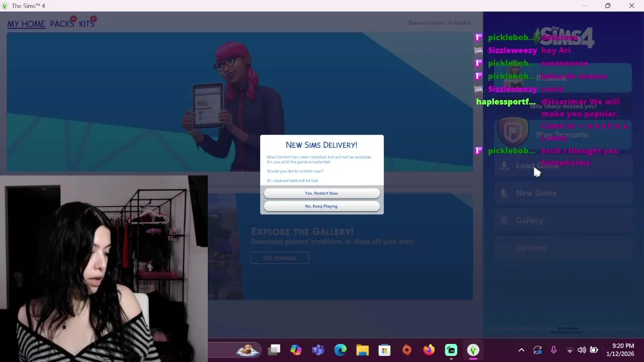Open the Wi-Fi network tray icon

point(570,350)
